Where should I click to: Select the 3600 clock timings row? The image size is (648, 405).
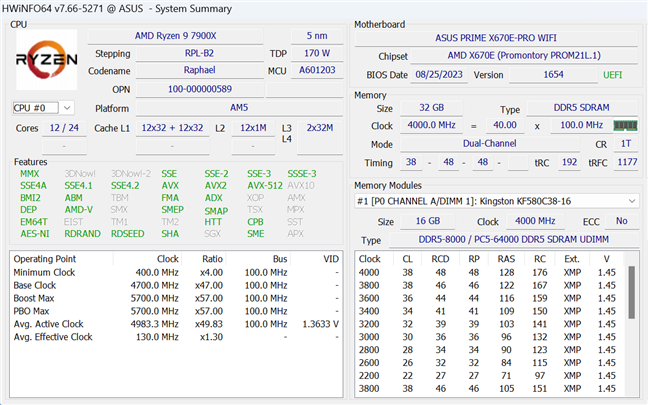(x=491, y=298)
